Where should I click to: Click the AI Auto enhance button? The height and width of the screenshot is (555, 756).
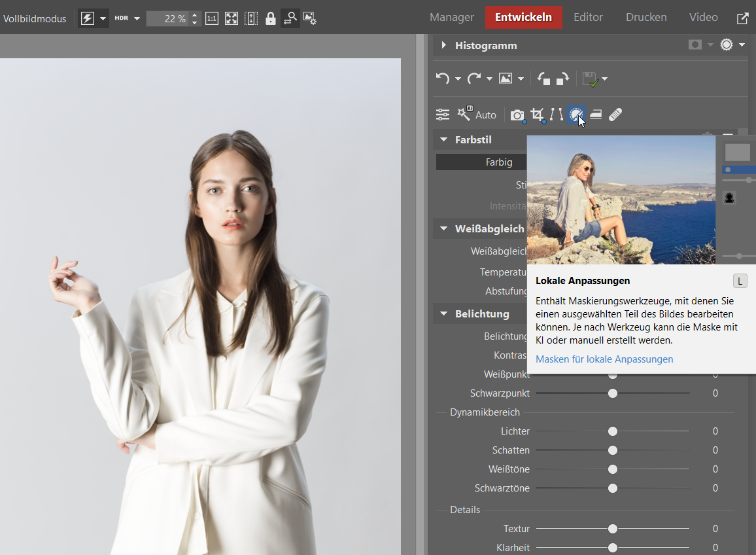coord(477,115)
